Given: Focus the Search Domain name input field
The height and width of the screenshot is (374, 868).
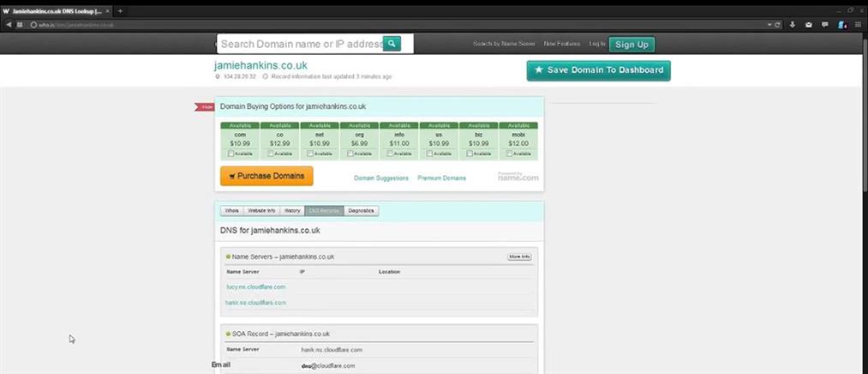Looking at the screenshot, I should pyautogui.click(x=300, y=44).
